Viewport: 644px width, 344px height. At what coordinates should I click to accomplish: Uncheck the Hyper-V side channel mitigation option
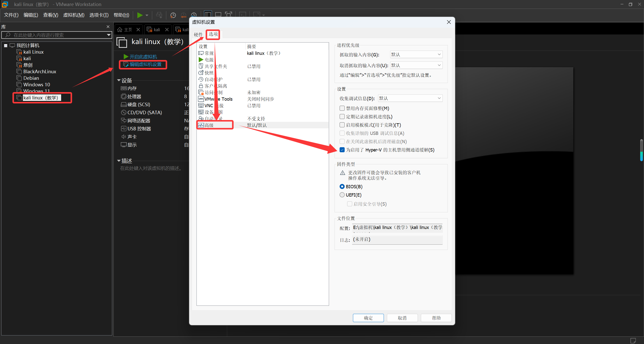[342, 150]
